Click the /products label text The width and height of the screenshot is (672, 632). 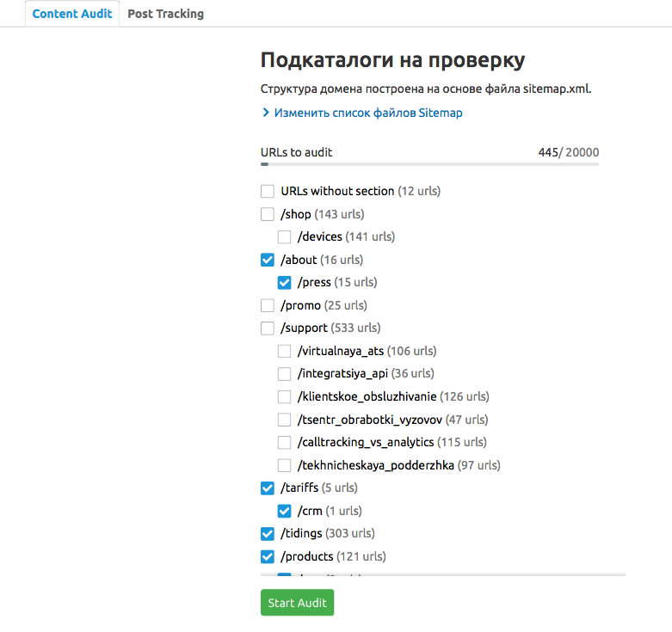[x=306, y=556]
